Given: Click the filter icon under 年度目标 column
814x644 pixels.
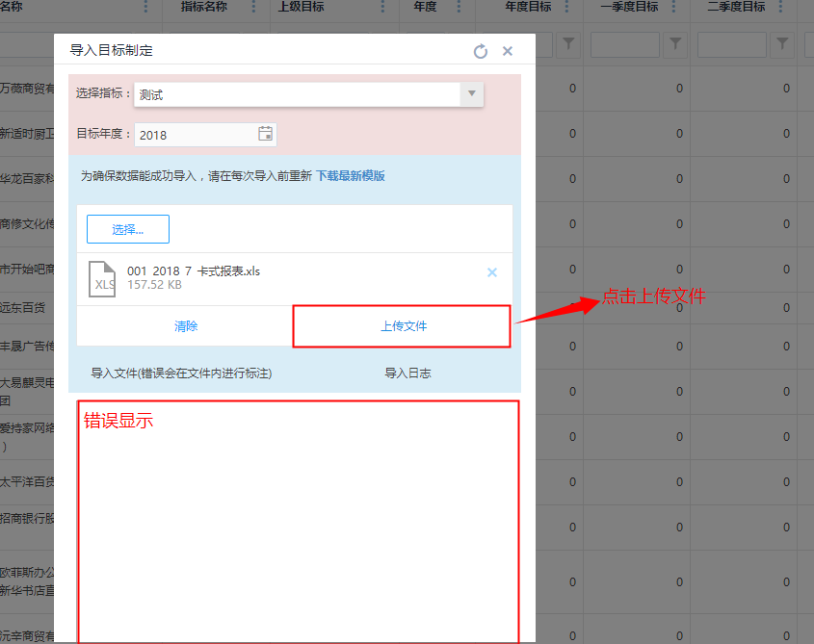Looking at the screenshot, I should [x=568, y=44].
